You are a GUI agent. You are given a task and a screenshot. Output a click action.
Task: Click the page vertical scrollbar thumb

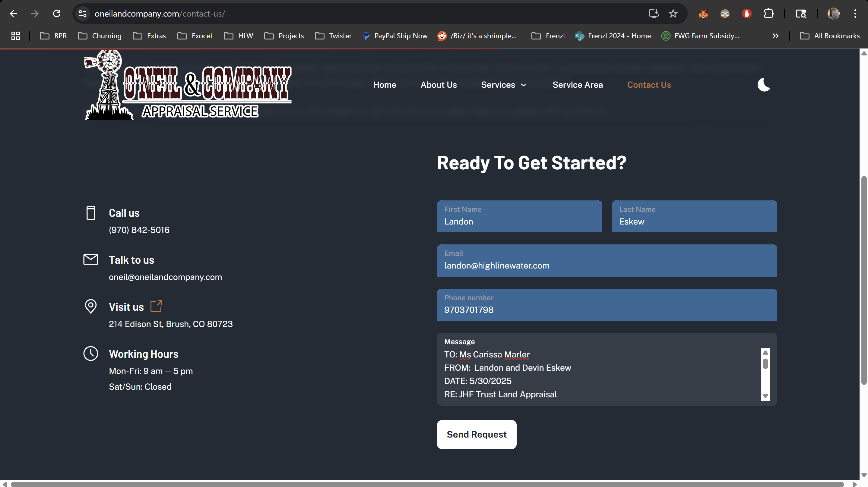863,280
